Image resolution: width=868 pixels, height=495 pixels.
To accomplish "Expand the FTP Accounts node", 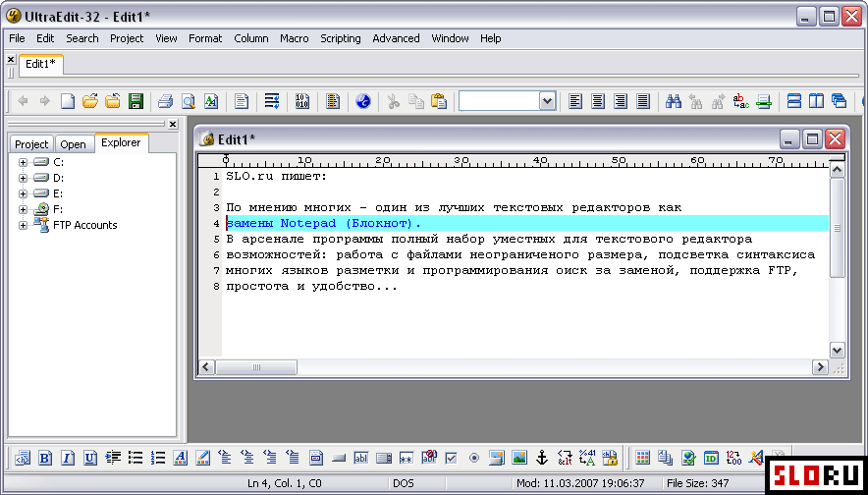I will click(23, 225).
